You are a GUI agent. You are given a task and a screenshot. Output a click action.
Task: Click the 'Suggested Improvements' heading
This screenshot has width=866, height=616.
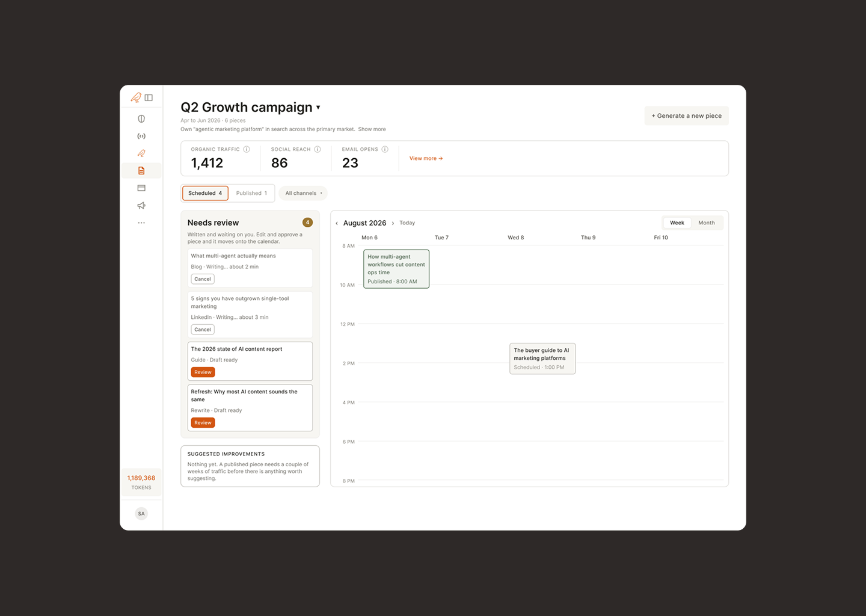click(x=226, y=454)
